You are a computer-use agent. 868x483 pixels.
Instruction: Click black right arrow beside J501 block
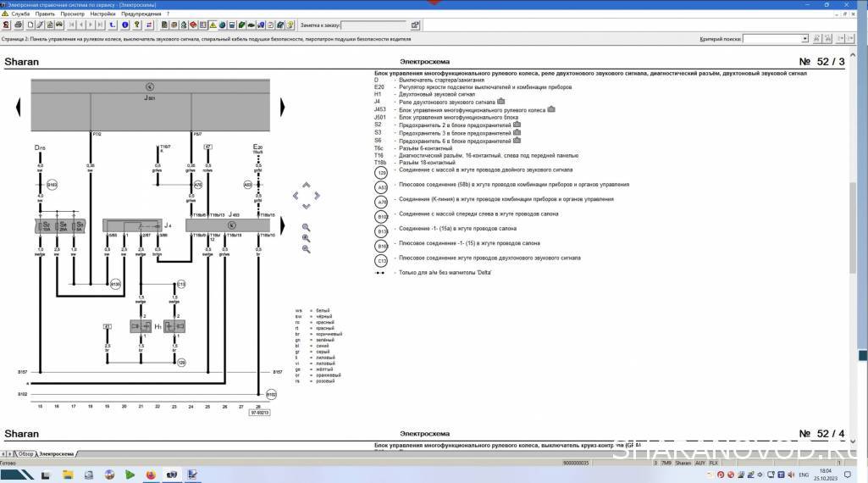[282, 107]
